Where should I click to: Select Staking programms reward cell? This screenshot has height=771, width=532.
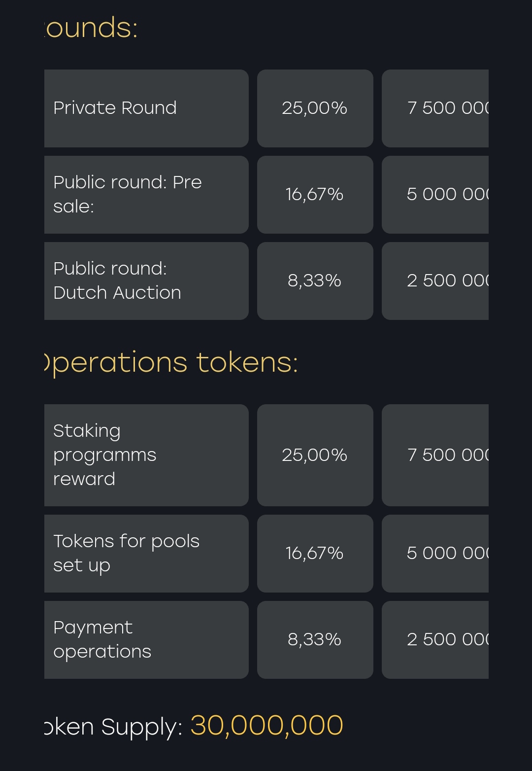[146, 455]
